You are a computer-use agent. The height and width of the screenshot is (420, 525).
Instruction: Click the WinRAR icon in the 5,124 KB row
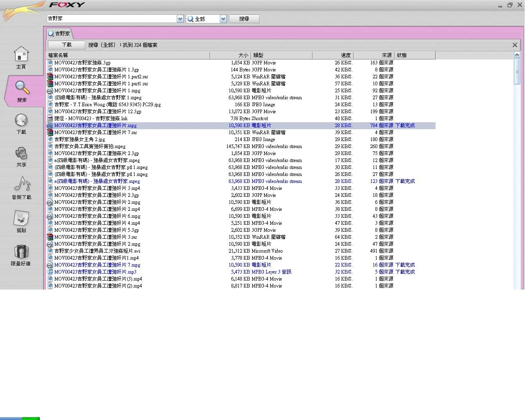50,77
